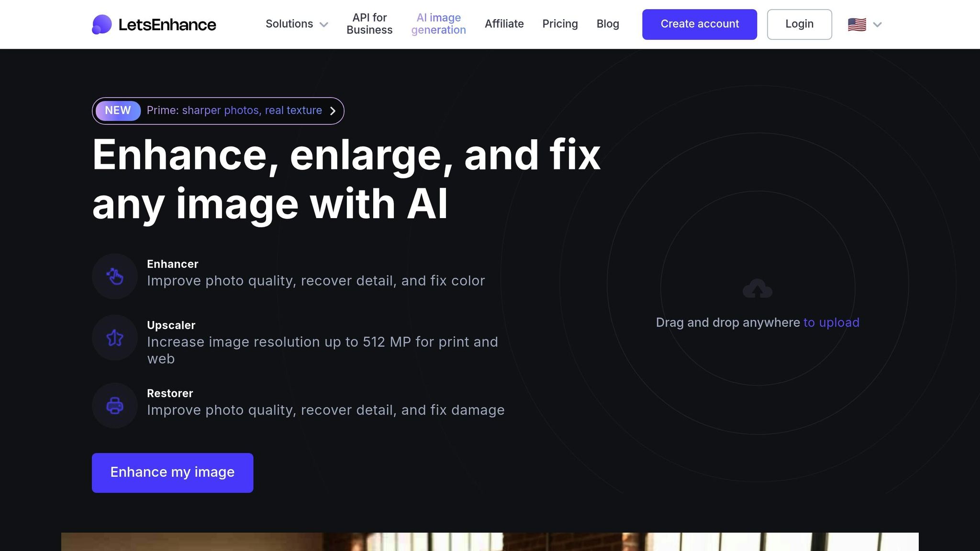Select the Enhancer hand icon
Screen dimensions: 980x551
(115, 276)
